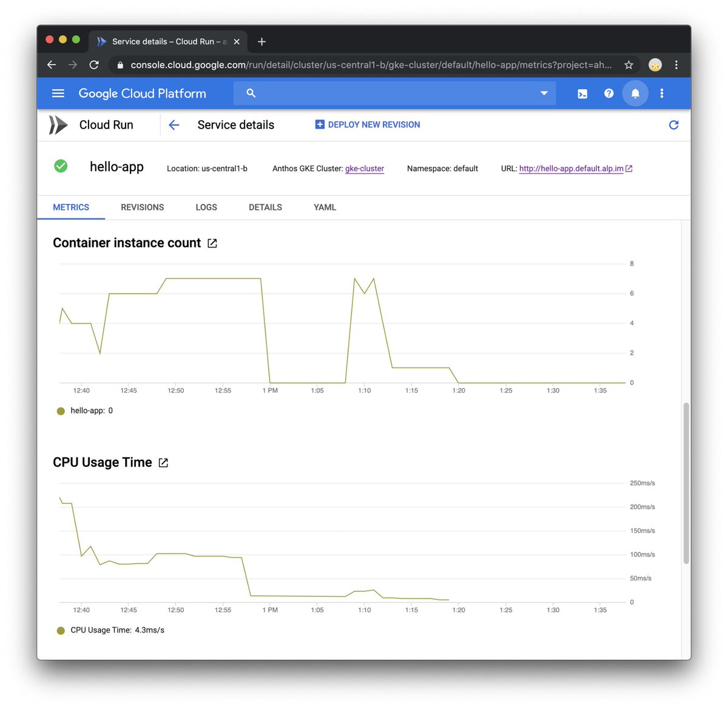Click the Cloud Run logo icon
The height and width of the screenshot is (709, 728).
click(x=58, y=125)
